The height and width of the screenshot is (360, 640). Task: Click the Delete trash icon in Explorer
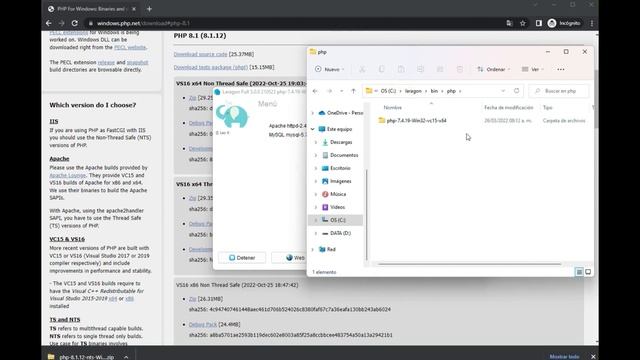(x=460, y=69)
